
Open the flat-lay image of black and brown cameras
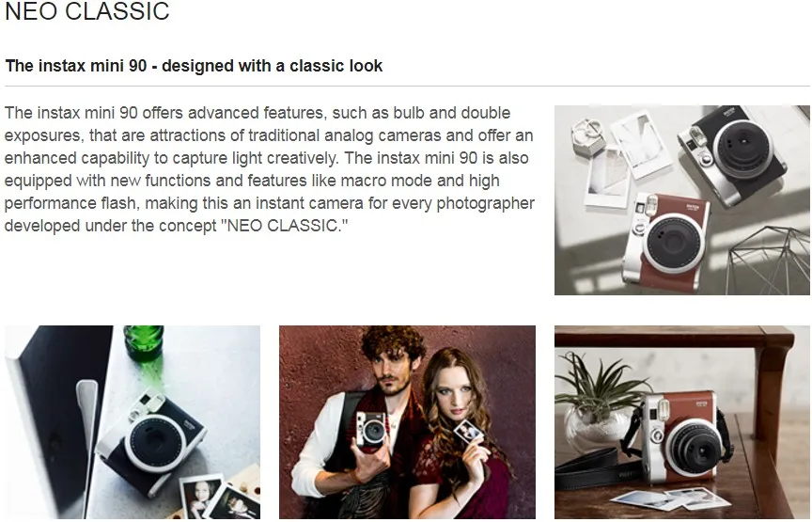pyautogui.click(x=682, y=200)
